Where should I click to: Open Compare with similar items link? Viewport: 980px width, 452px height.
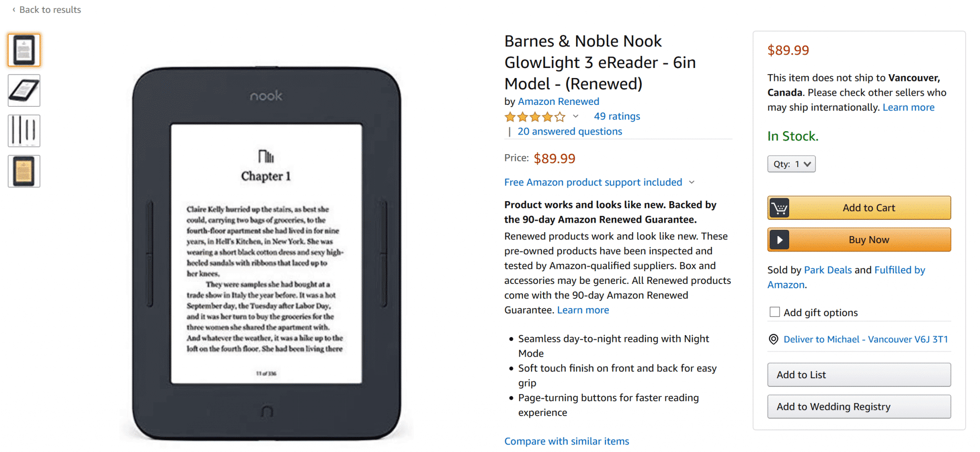567,441
